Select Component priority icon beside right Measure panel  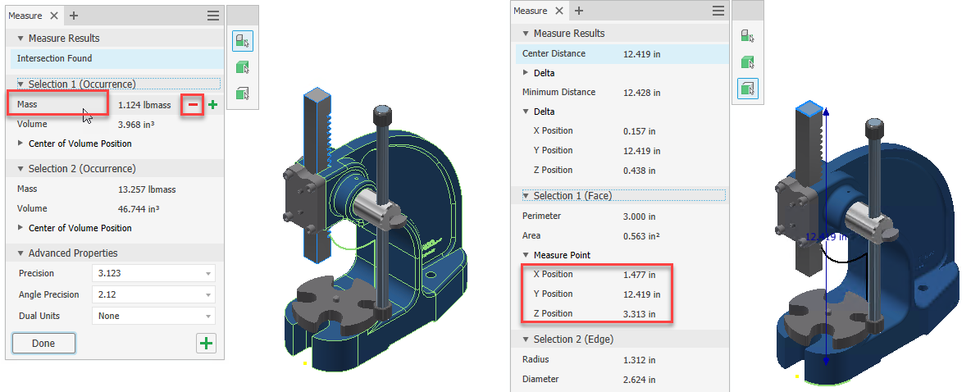tap(747, 36)
